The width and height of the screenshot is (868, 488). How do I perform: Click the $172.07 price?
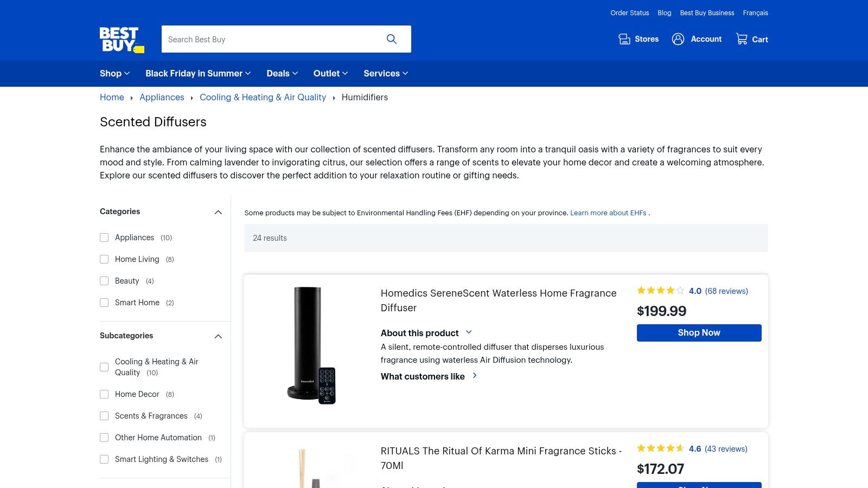pyautogui.click(x=660, y=469)
